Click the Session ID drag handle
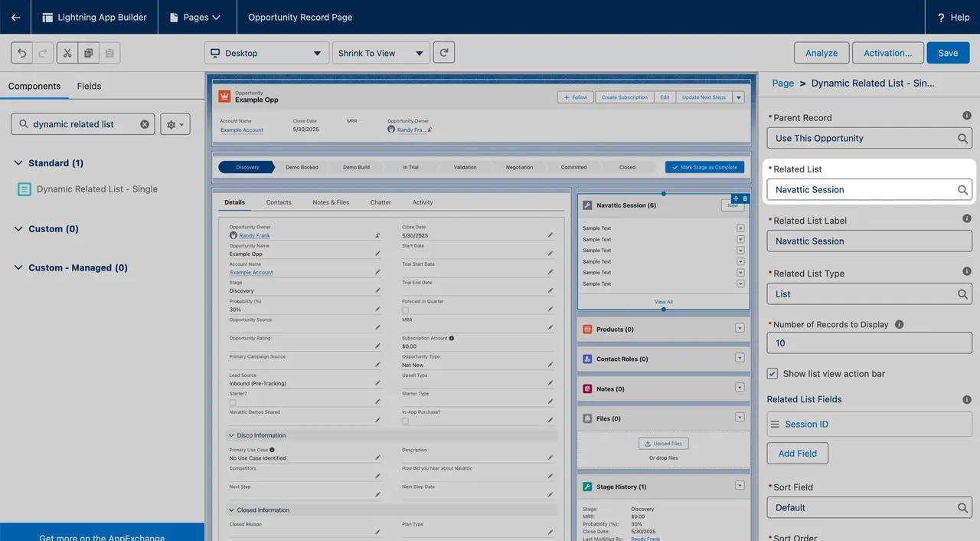Screen dimensions: 980x541 point(775,425)
